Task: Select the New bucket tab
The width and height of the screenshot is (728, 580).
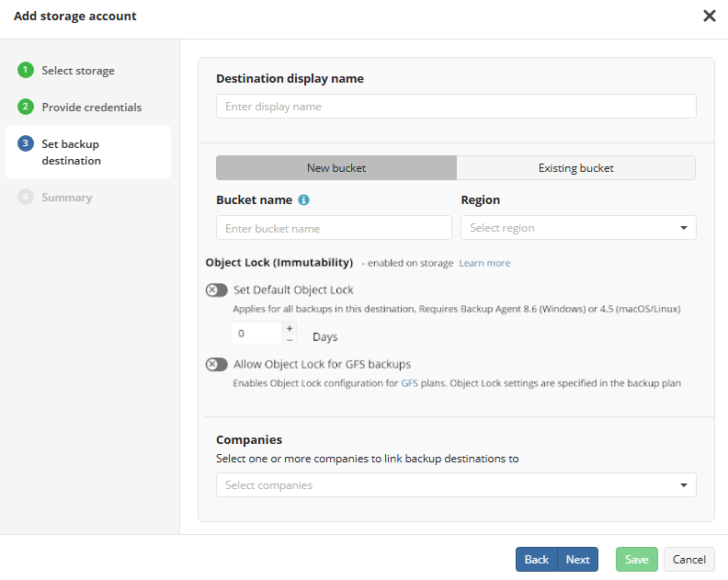Action: coord(336,168)
